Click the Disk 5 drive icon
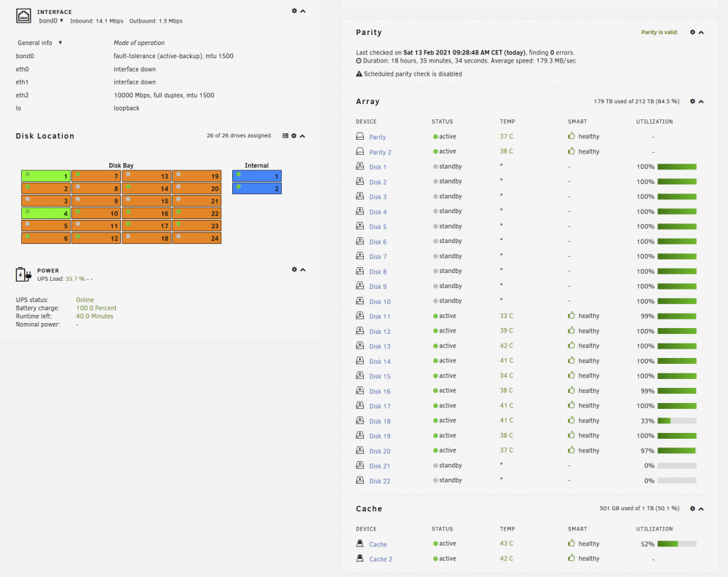The width and height of the screenshot is (728, 577). coord(360,226)
